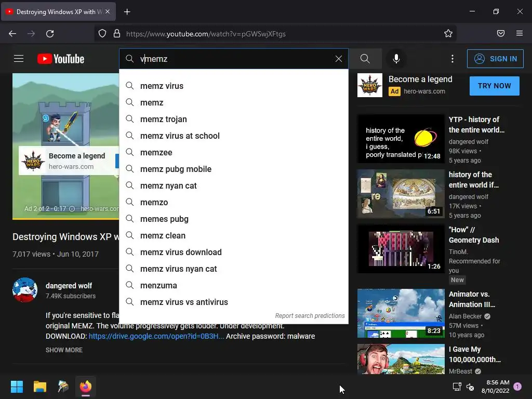
Task: Bookmark this page with the star
Action: [x=448, y=34]
